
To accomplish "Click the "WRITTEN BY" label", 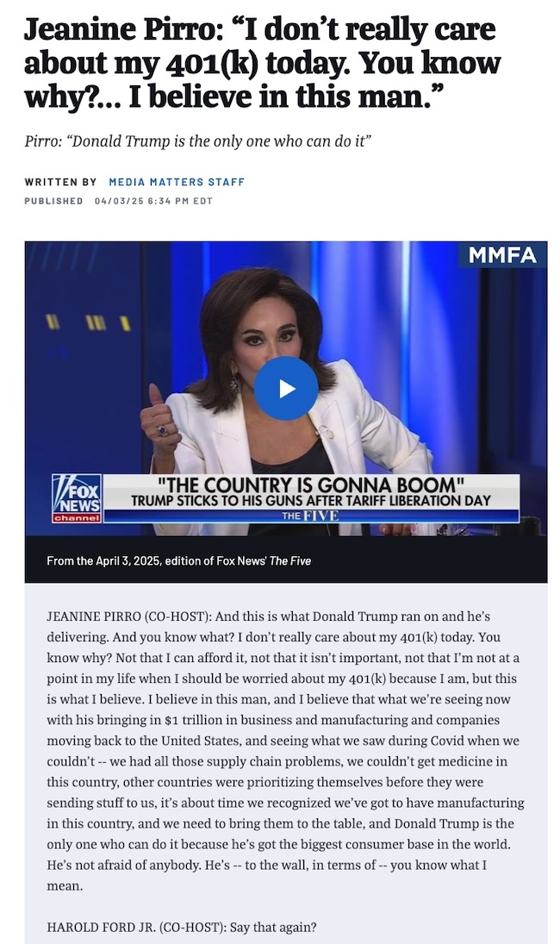I will point(60,182).
